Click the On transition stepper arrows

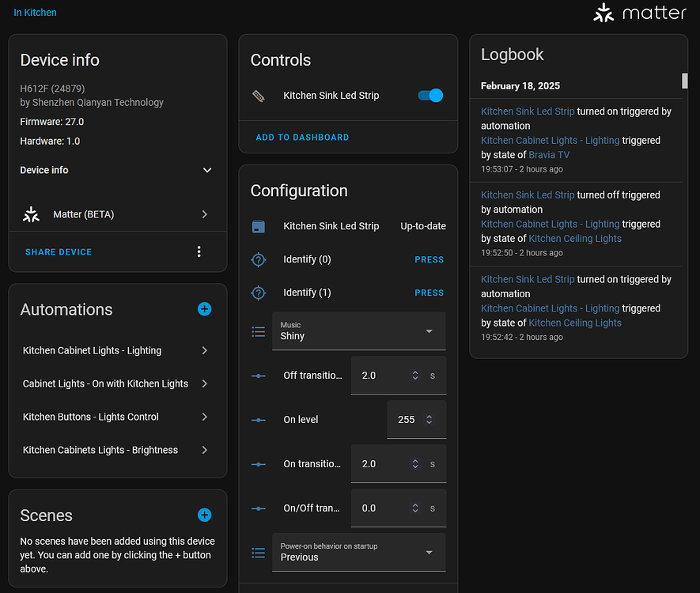pos(415,463)
